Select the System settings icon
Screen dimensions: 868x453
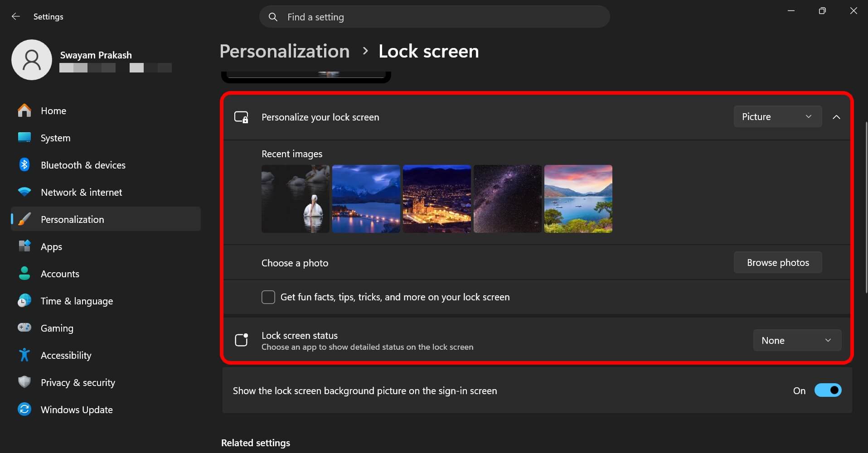tap(55, 138)
